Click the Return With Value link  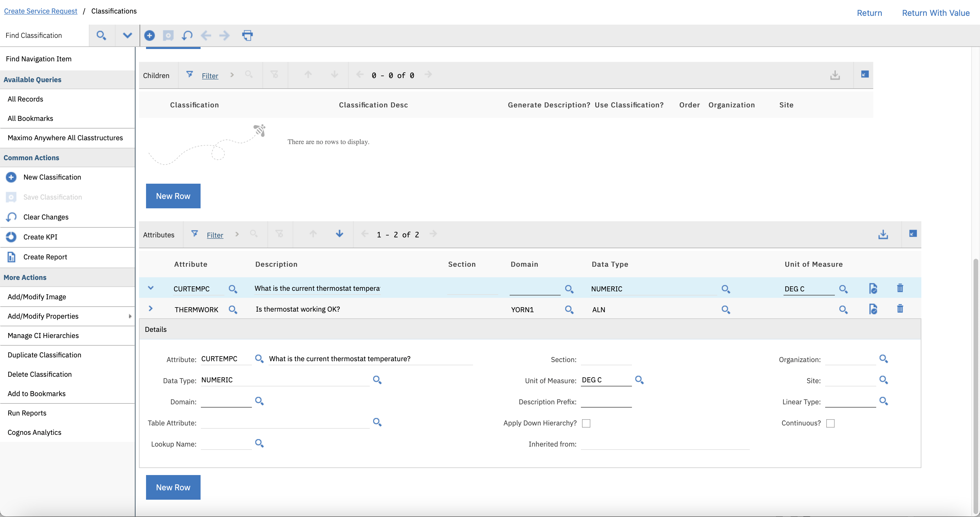[935, 13]
